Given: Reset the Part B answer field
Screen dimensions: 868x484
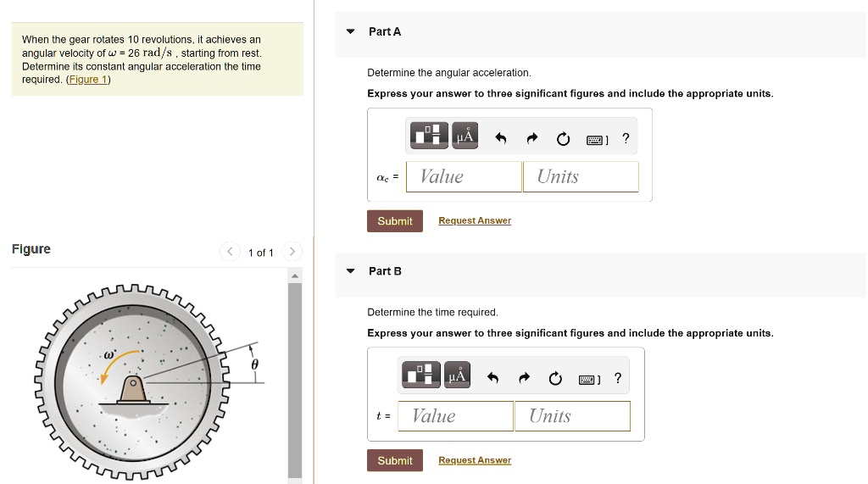Looking at the screenshot, I should click(555, 378).
